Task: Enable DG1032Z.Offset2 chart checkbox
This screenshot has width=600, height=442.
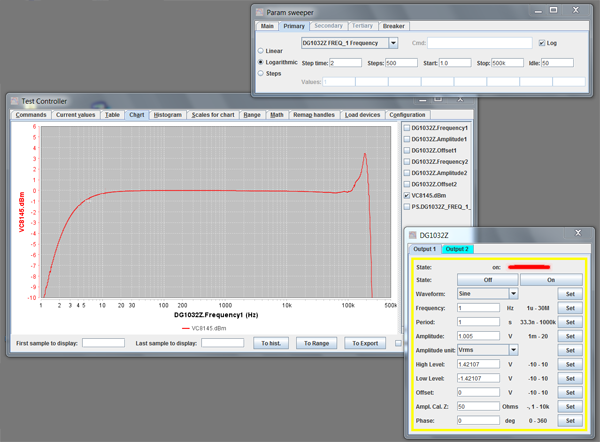Action: (x=407, y=184)
